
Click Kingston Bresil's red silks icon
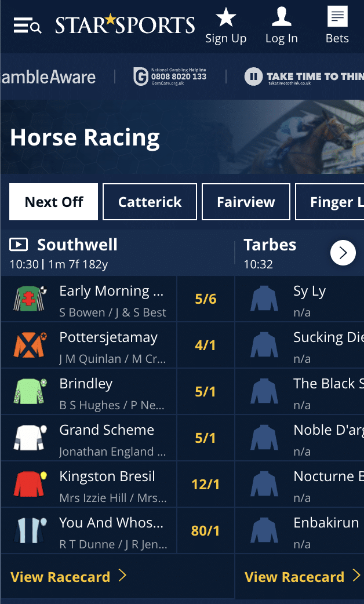tap(30, 484)
